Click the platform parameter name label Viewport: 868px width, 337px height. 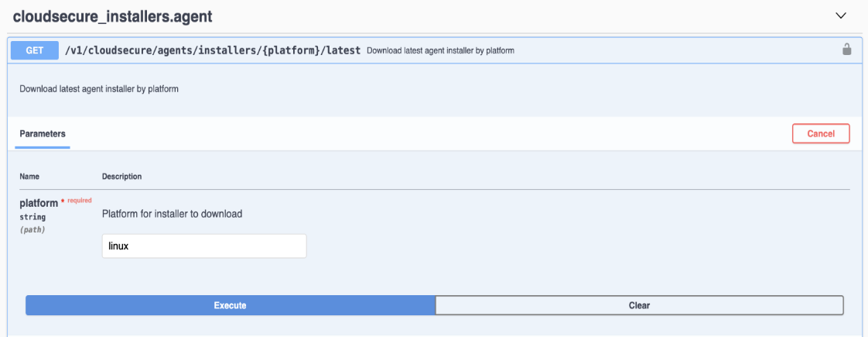39,204
